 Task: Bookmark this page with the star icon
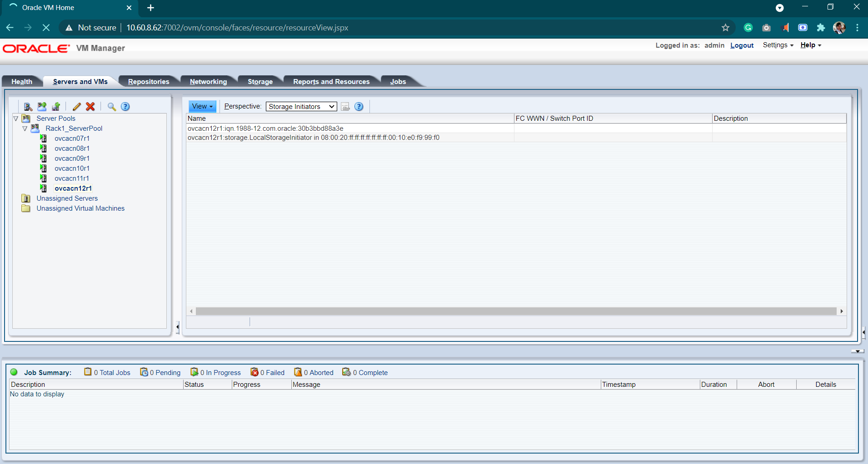tap(725, 28)
